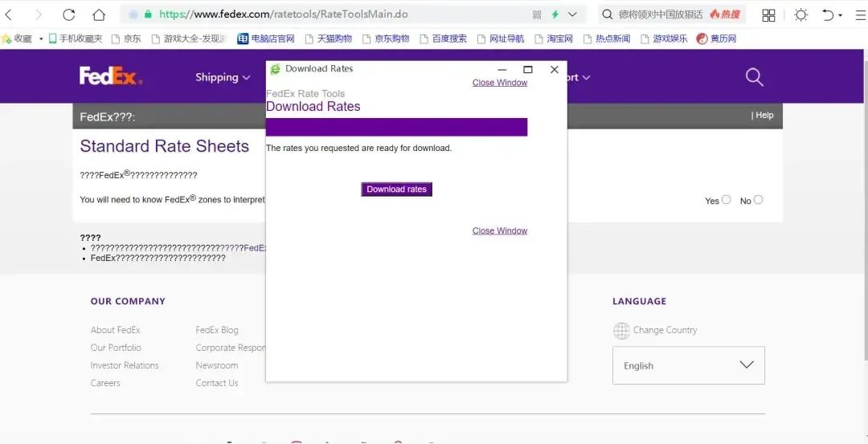
Task: Maximize the Download Rates popup window
Action: (x=527, y=69)
